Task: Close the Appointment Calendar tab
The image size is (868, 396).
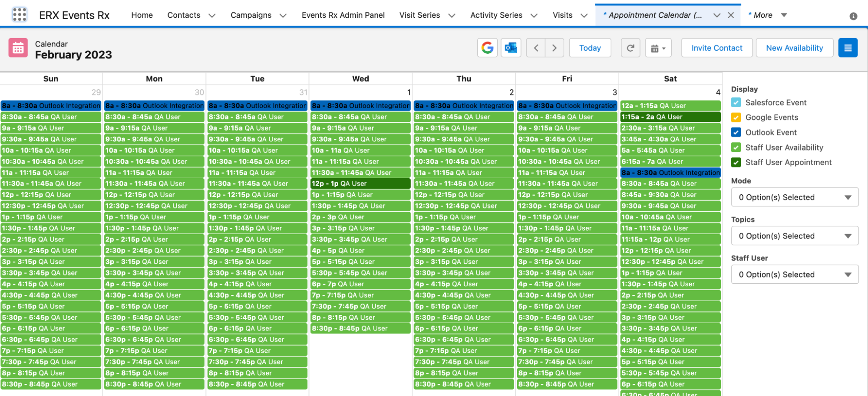Action: 731,15
